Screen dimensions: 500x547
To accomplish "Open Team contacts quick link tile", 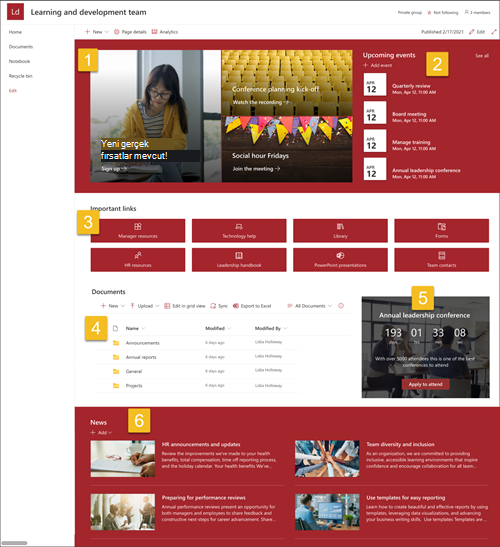I will pos(441,260).
